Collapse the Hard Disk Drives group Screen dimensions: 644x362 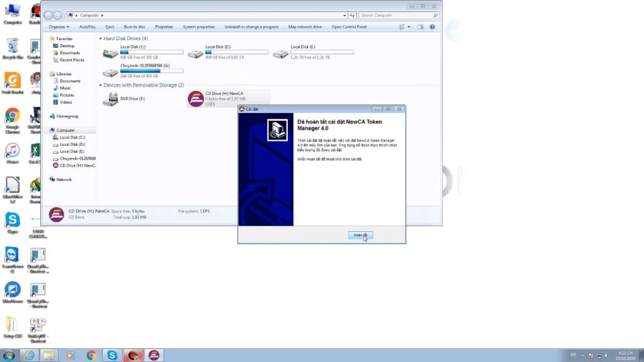pos(100,38)
